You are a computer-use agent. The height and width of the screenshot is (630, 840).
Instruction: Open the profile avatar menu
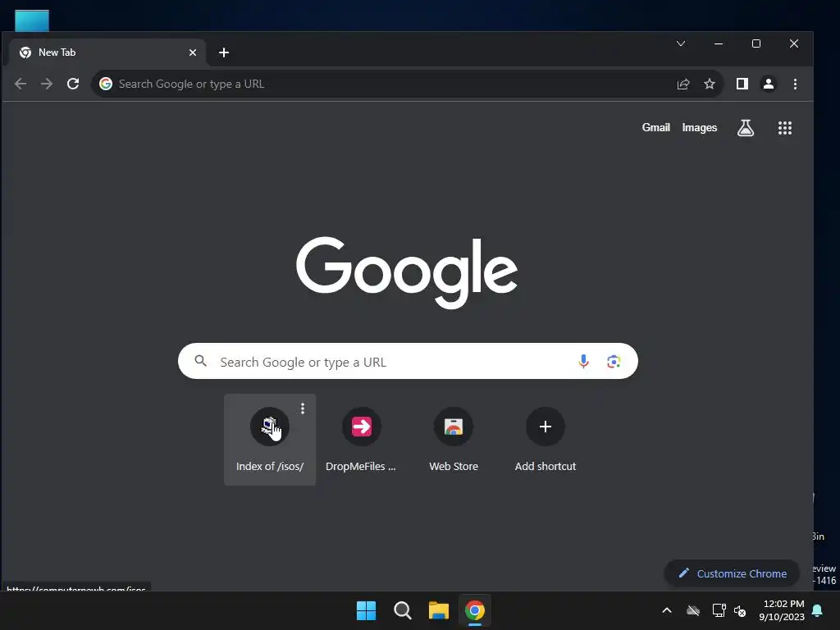tap(768, 84)
